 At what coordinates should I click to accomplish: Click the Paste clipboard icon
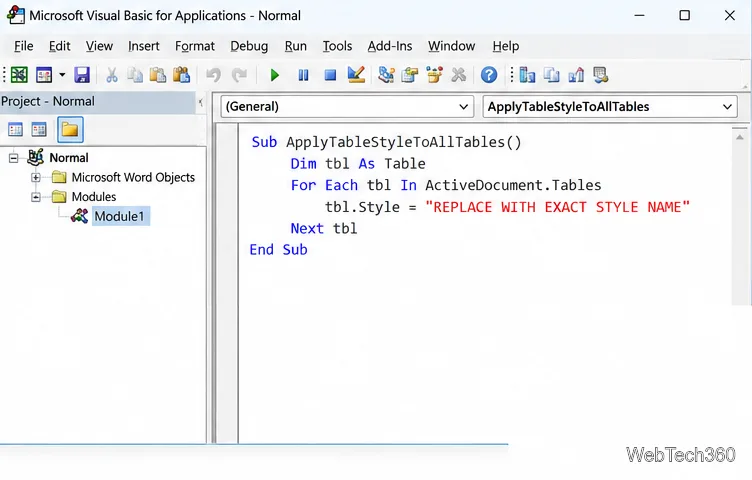click(158, 75)
